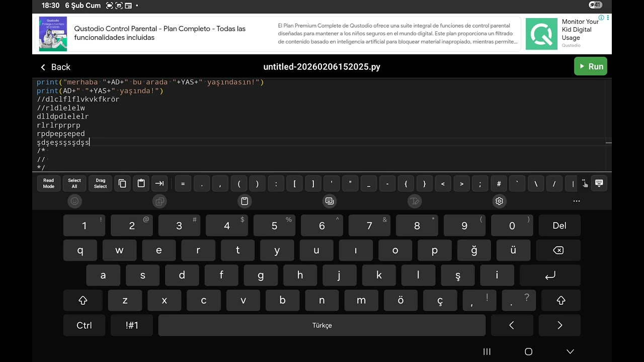Open the keyboard clipboard panel
This screenshot has width=644, height=362.
click(x=245, y=201)
